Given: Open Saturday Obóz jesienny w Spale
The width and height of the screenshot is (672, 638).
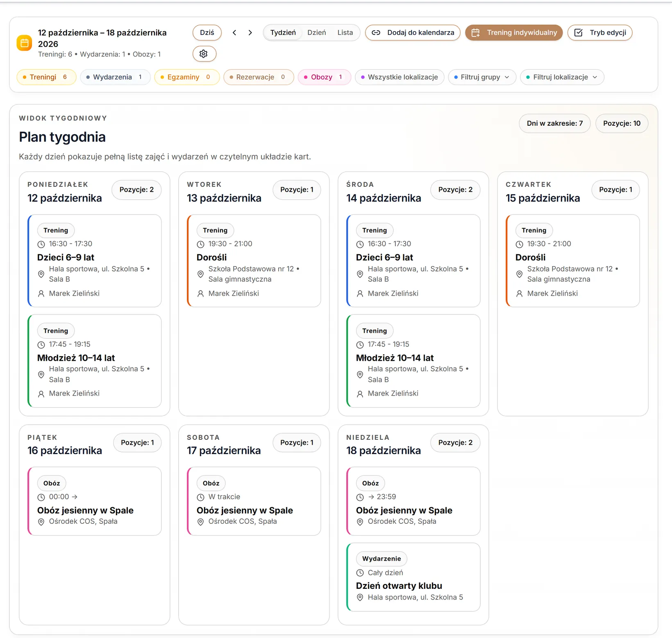Looking at the screenshot, I should pyautogui.click(x=254, y=501).
